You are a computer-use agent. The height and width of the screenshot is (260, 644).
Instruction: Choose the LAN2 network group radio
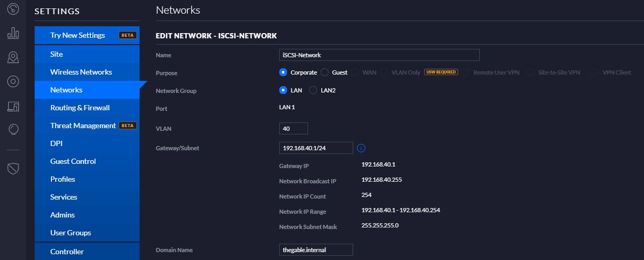pyautogui.click(x=313, y=90)
